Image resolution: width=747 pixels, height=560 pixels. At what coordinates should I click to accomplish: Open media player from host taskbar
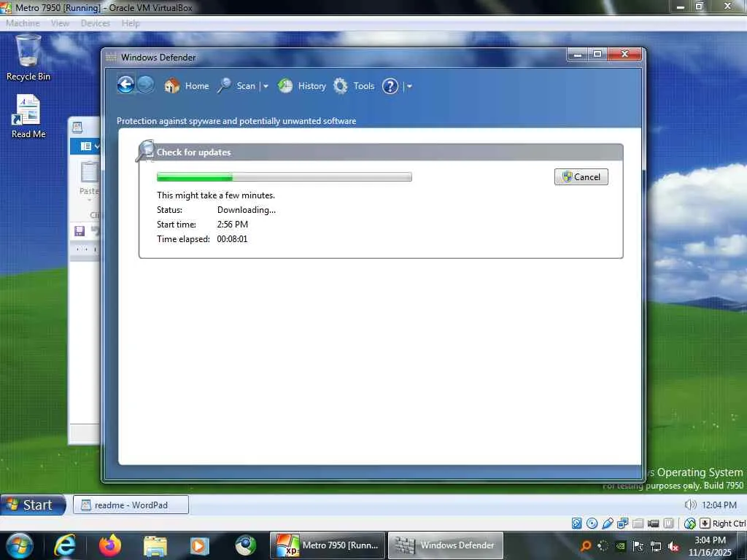point(200,546)
